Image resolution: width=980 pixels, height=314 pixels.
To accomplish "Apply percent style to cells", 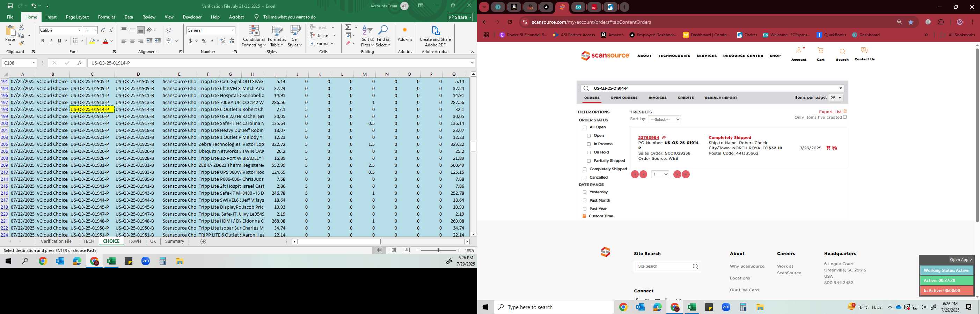I will point(204,41).
